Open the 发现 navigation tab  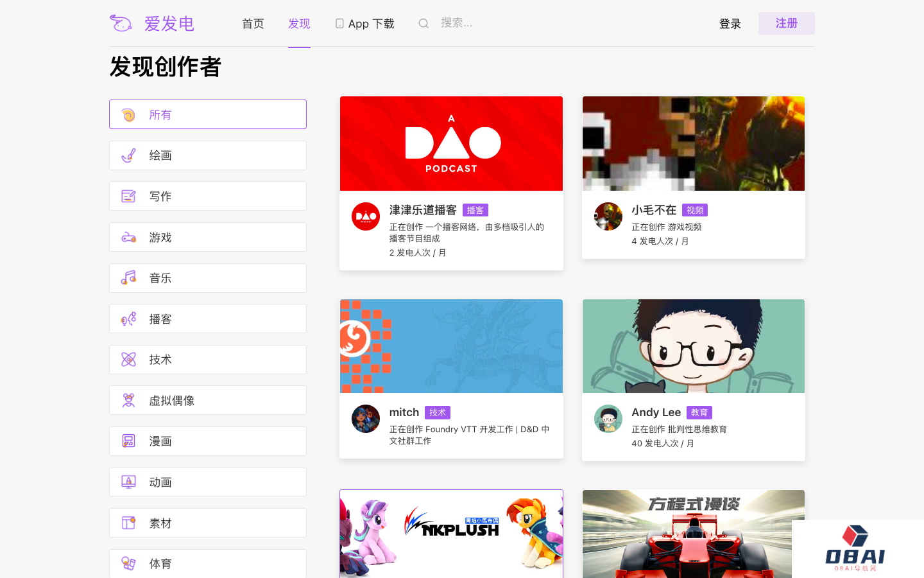pyautogui.click(x=299, y=24)
